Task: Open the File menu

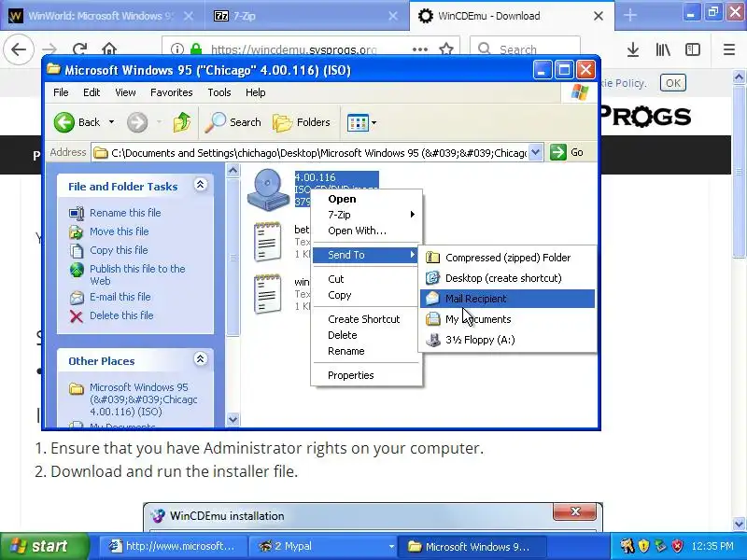Action: coord(61,92)
